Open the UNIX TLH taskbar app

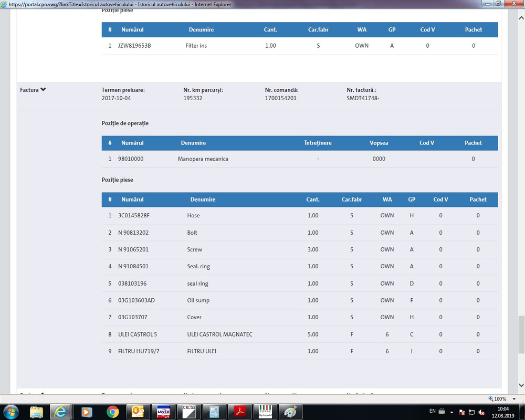[163, 412]
